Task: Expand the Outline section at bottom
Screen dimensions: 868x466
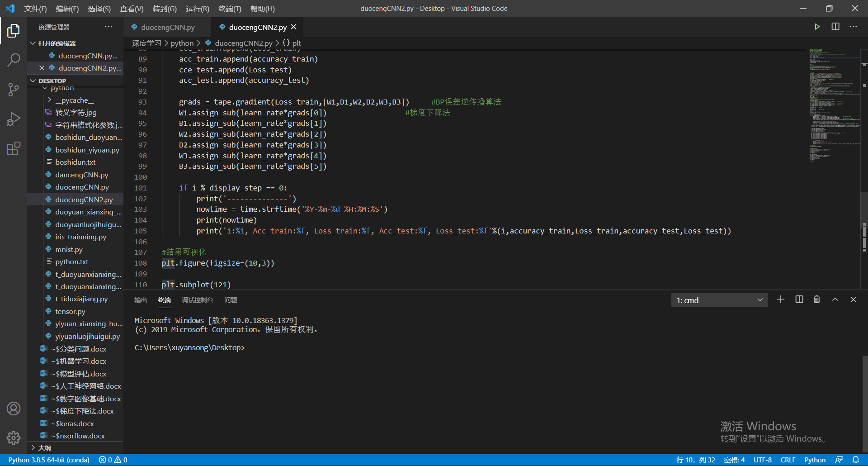Action: 33,447
